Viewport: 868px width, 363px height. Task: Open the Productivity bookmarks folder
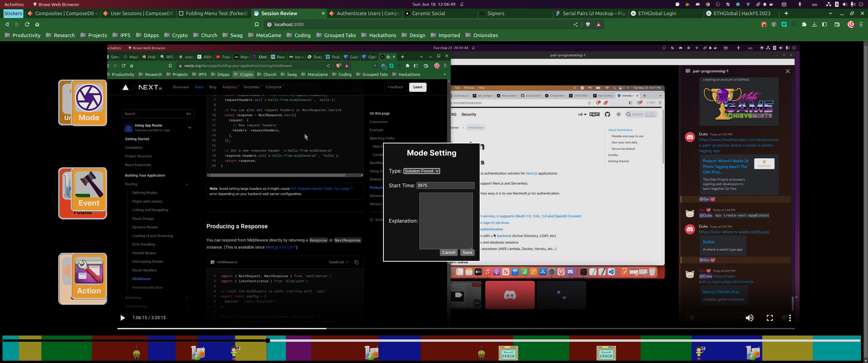22,35
